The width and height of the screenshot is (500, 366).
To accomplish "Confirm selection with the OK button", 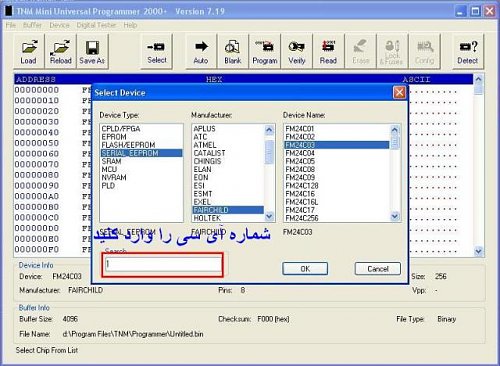I will 305,269.
